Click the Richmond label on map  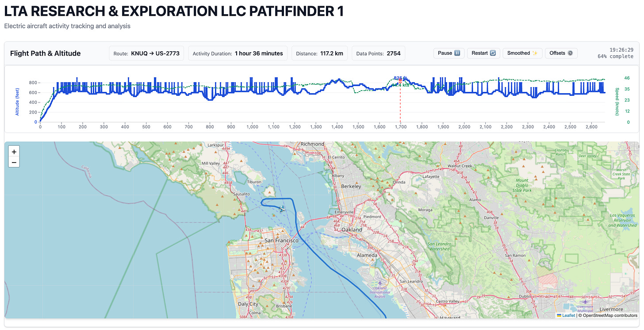click(312, 144)
